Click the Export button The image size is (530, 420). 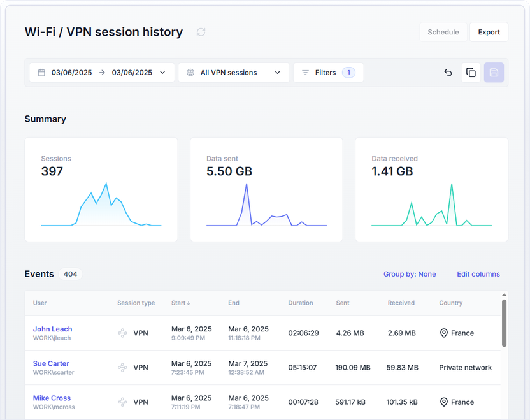click(489, 32)
